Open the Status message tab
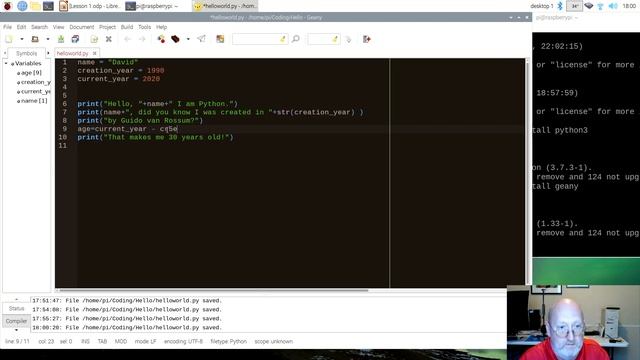This screenshot has width=640, height=360. (x=17, y=309)
